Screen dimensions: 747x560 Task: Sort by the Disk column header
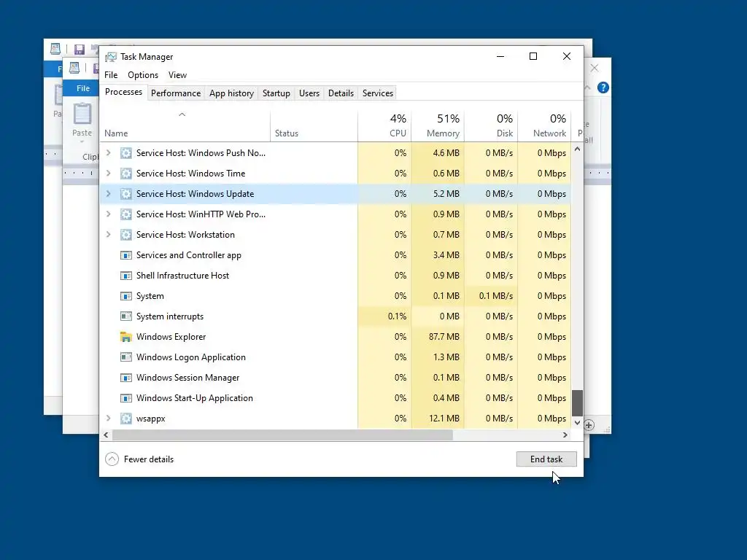coord(491,125)
